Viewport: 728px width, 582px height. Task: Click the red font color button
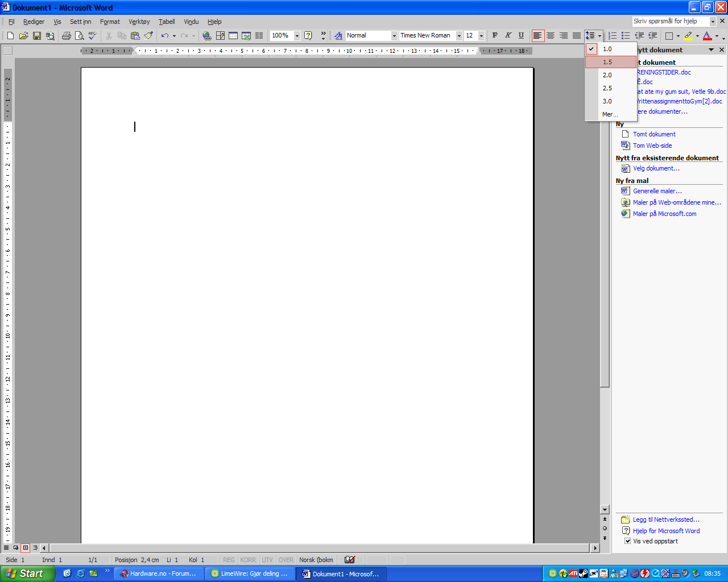[x=707, y=35]
